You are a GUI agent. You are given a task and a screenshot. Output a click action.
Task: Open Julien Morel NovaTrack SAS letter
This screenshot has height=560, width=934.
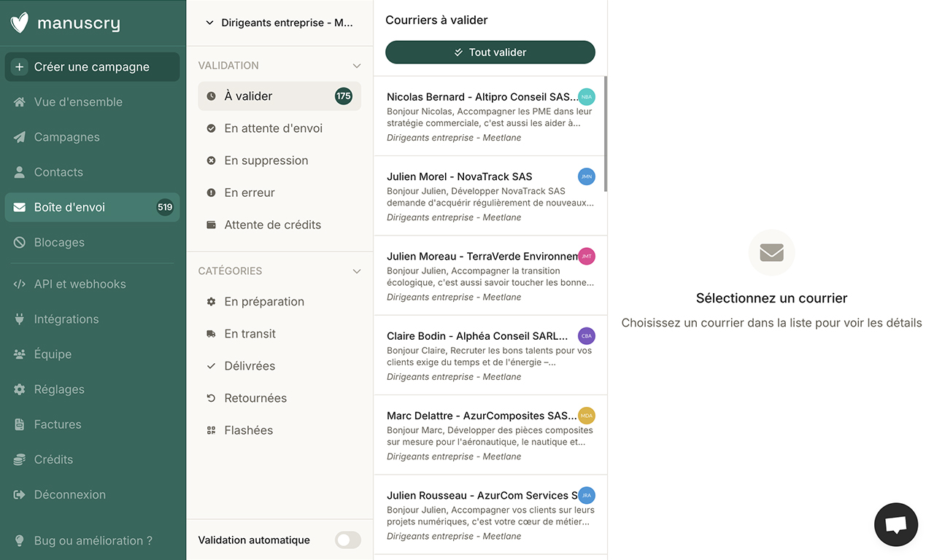tap(482, 196)
